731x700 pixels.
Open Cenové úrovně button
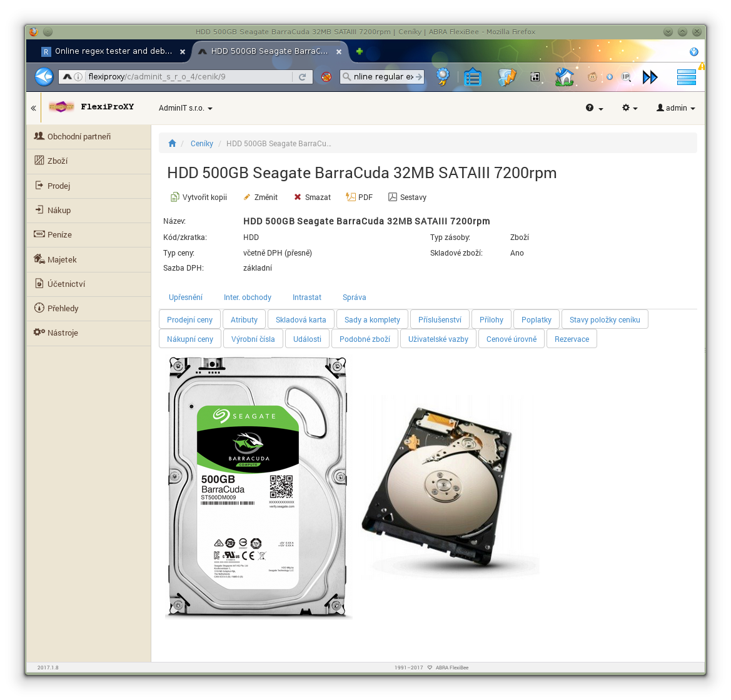pyautogui.click(x=512, y=339)
